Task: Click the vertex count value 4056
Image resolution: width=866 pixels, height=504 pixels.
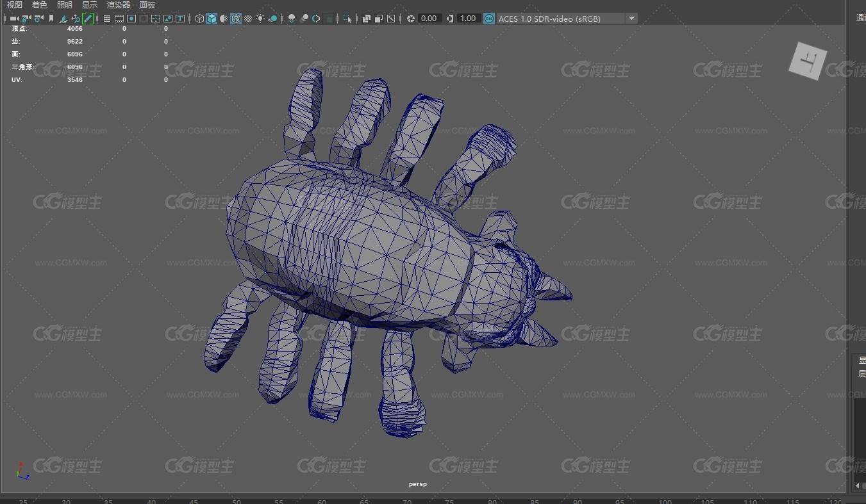Action: click(75, 29)
